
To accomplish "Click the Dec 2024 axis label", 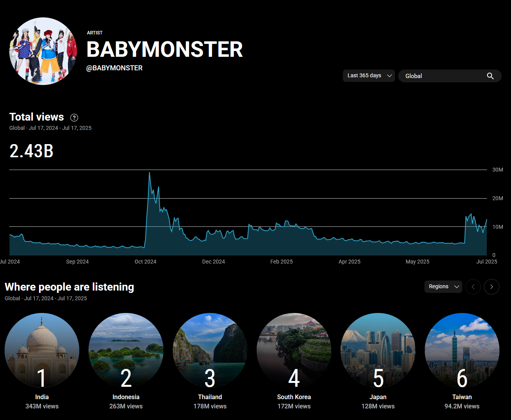I will (213, 262).
